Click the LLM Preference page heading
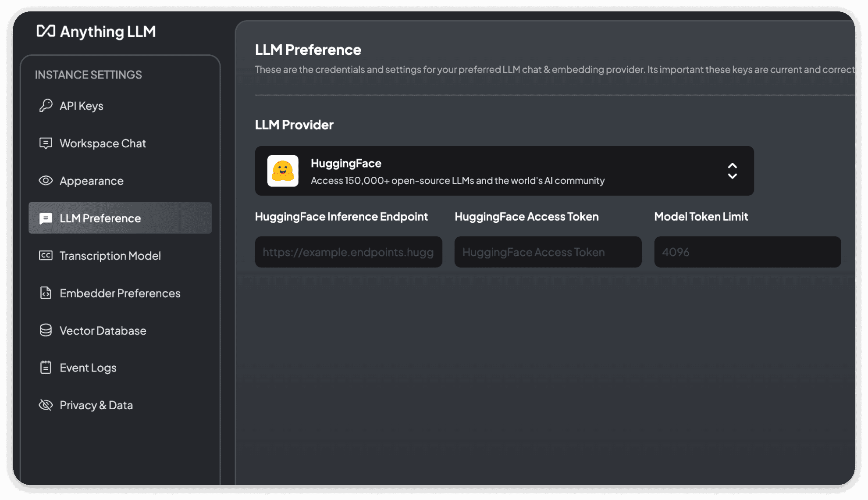 click(x=308, y=50)
